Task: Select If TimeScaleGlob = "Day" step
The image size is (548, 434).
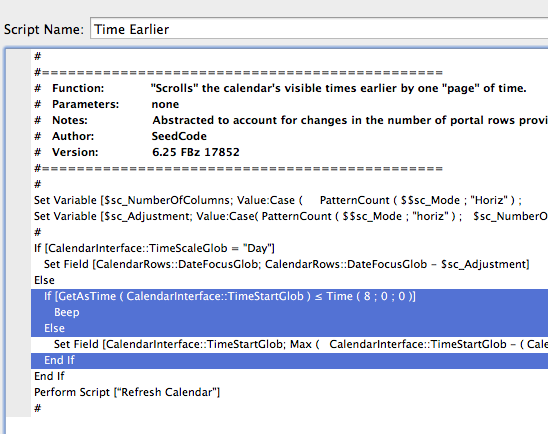Action: pyautogui.click(x=289, y=248)
